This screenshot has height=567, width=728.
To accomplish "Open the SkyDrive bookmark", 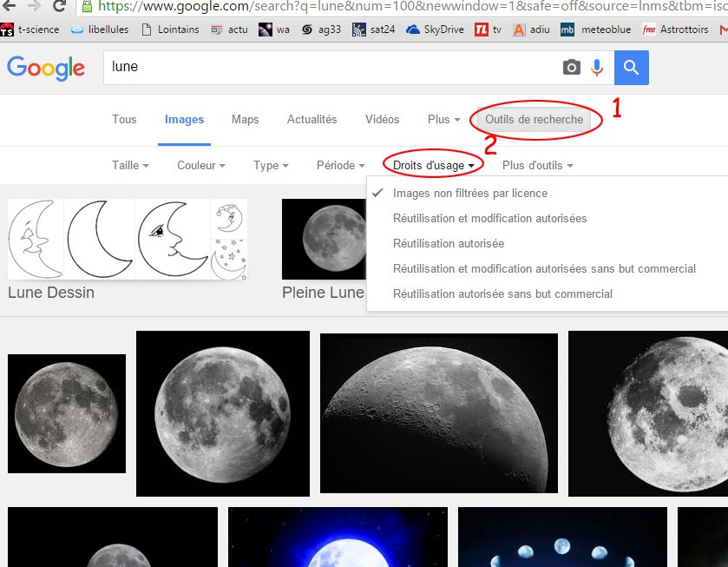I will pos(435,30).
